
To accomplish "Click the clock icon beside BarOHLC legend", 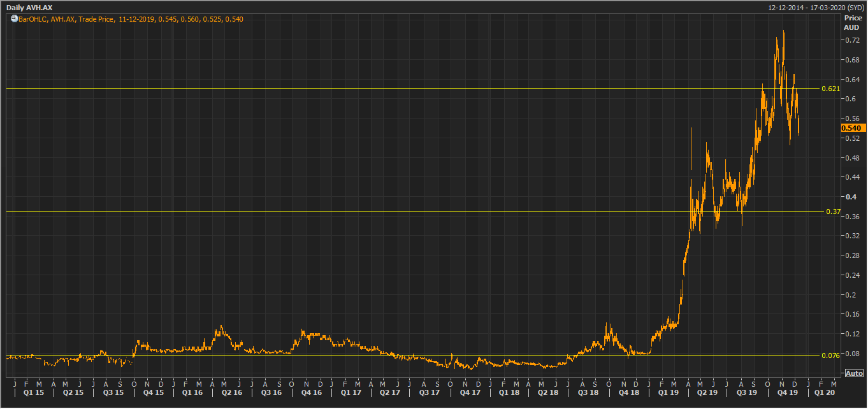I will click(x=14, y=19).
